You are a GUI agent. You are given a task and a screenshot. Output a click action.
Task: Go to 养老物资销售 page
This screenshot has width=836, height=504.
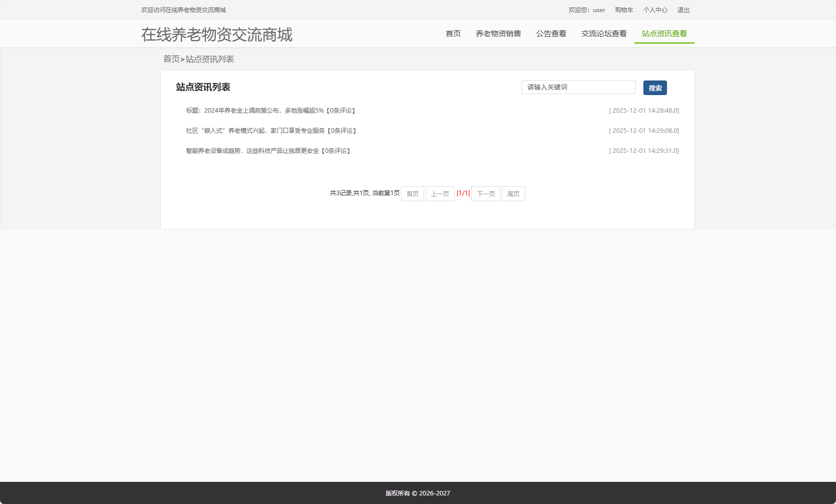[x=498, y=34]
